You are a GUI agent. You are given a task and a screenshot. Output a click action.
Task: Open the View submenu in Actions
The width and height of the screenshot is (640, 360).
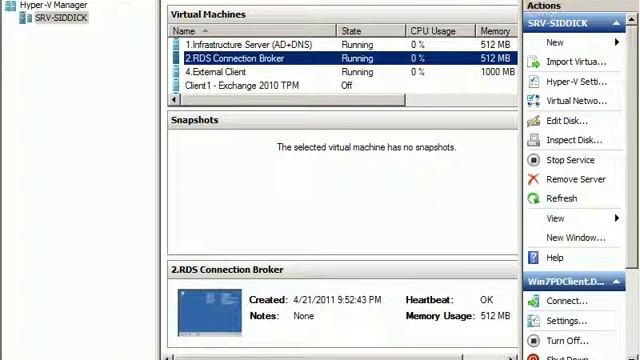555,218
